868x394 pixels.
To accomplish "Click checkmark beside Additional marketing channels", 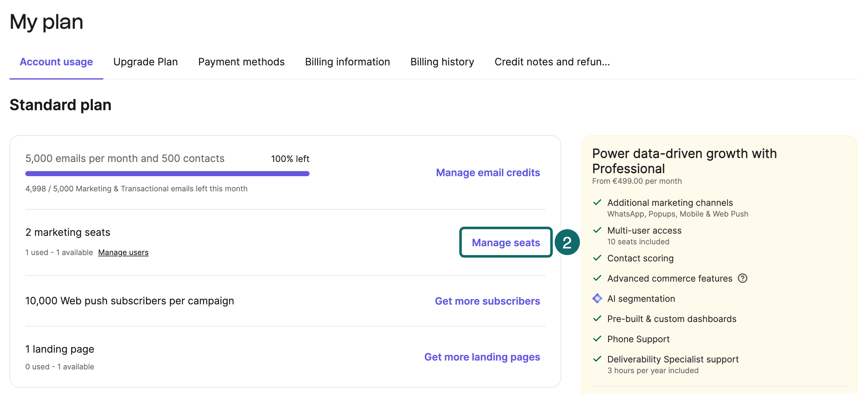I will [x=597, y=202].
